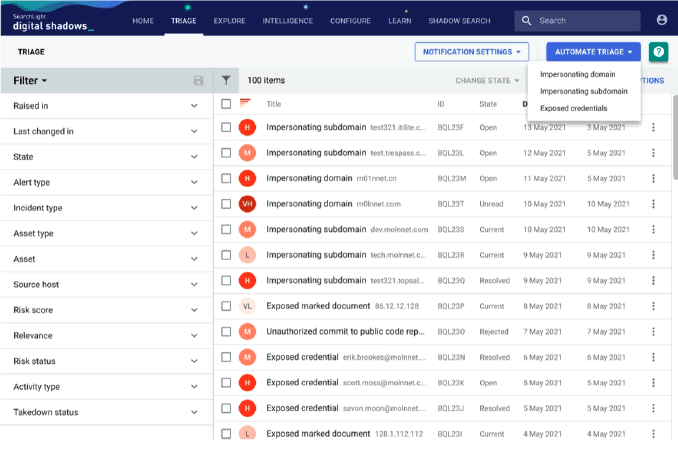This screenshot has width=678, height=449.
Task: Click L risk badge of tech.molnnet row
Action: (247, 255)
